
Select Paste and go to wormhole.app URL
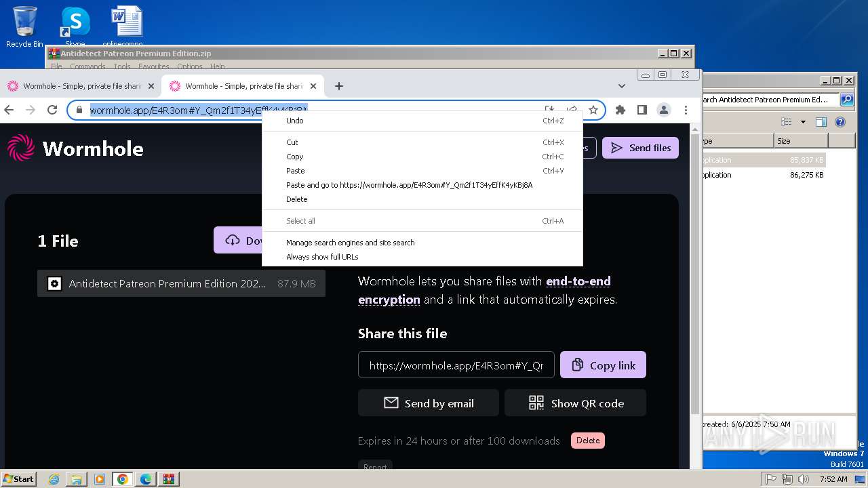tap(422, 185)
